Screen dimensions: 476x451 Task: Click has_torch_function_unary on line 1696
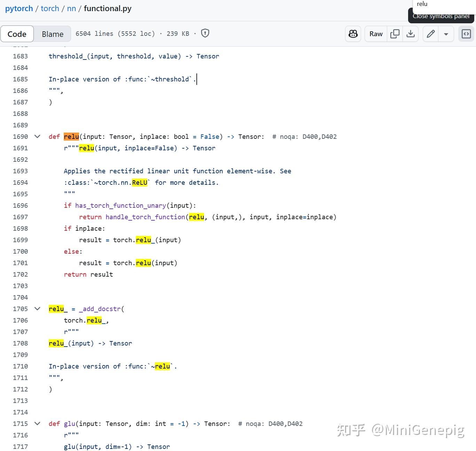click(x=120, y=205)
